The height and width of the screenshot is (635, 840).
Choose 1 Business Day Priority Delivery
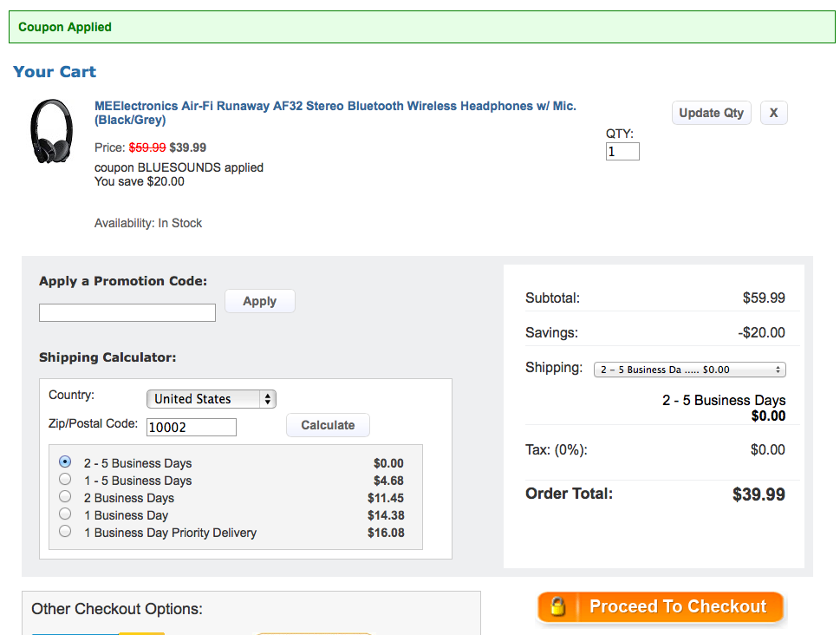tap(65, 532)
